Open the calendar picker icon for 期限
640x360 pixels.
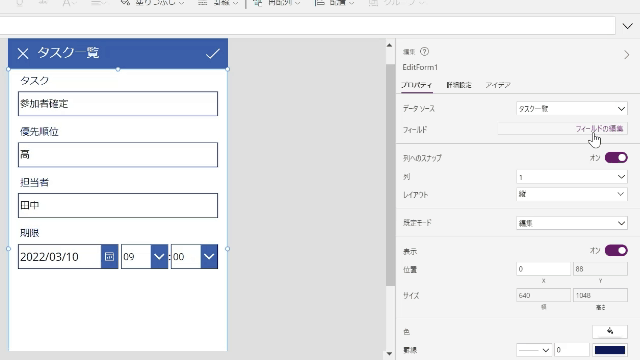click(109, 256)
